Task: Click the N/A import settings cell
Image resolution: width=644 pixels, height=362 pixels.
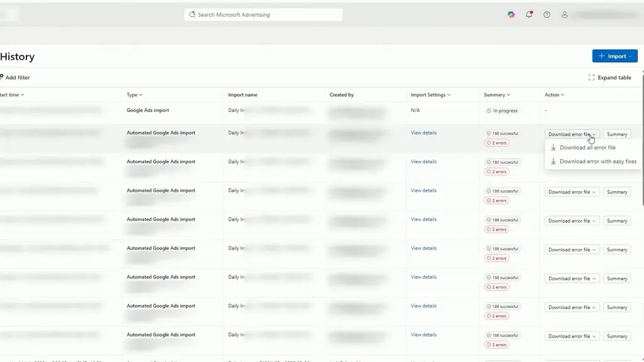Action: [415, 111]
